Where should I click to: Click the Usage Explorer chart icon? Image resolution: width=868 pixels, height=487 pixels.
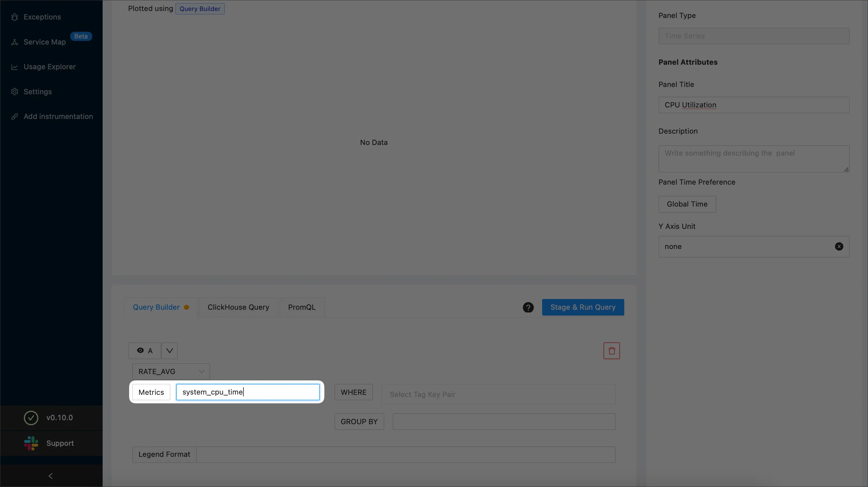pos(14,67)
